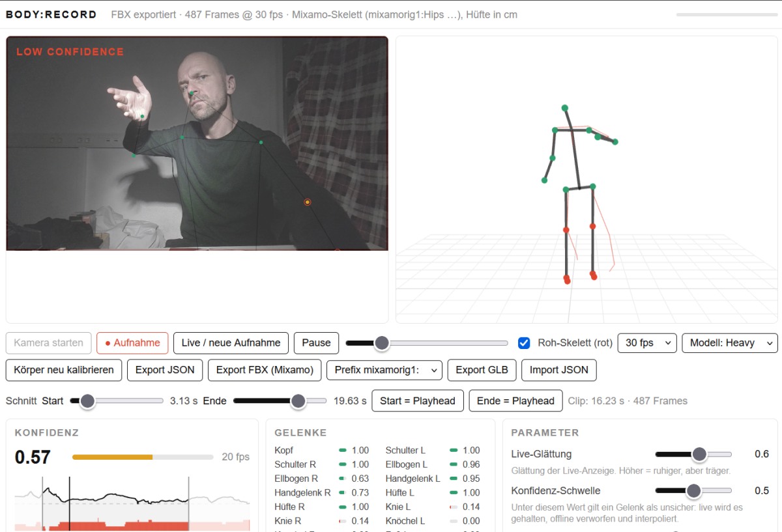Viewport: 782px width, 532px height.
Task: Click the Schnitt Start slider handle
Action: 87,401
